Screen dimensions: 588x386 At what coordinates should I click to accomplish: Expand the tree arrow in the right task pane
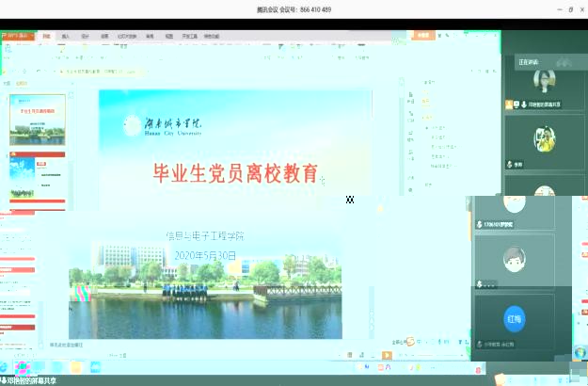tap(425, 127)
